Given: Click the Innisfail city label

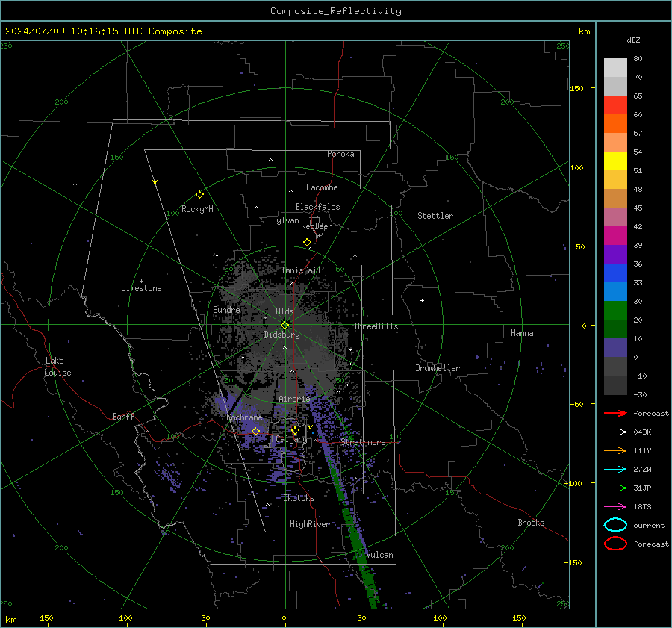Looking at the screenshot, I should (x=301, y=270).
